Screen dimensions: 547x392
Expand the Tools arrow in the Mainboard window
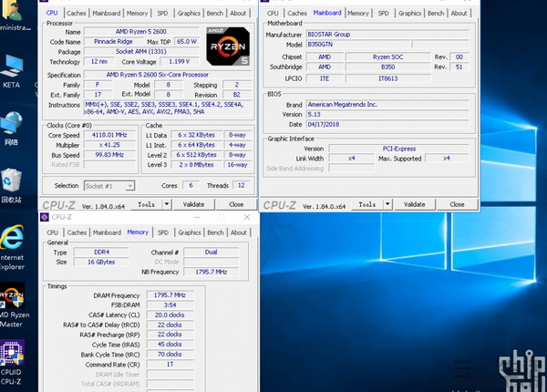387,205
